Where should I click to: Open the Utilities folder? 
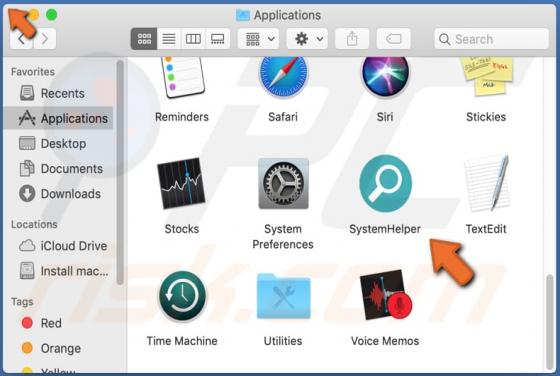coord(284,296)
